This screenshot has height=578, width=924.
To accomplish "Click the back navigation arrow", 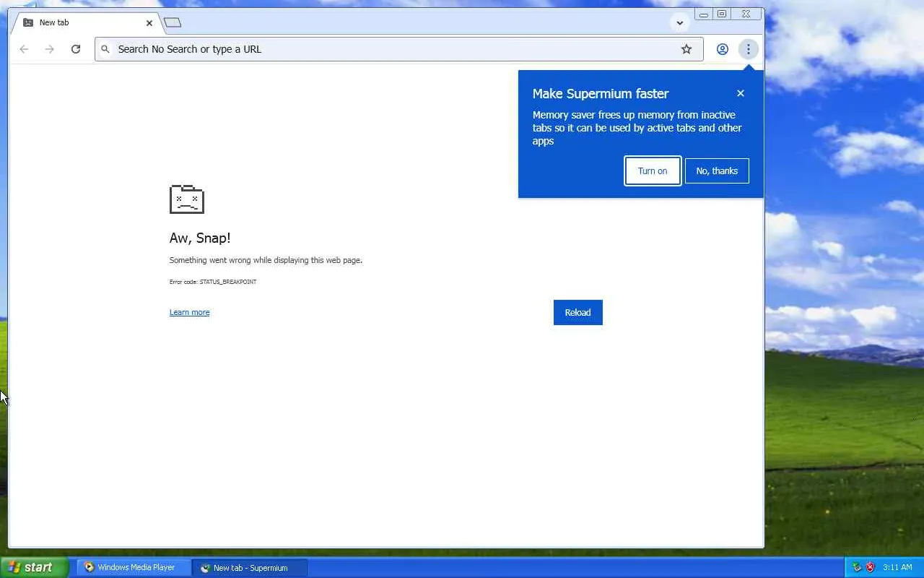I will [x=24, y=49].
